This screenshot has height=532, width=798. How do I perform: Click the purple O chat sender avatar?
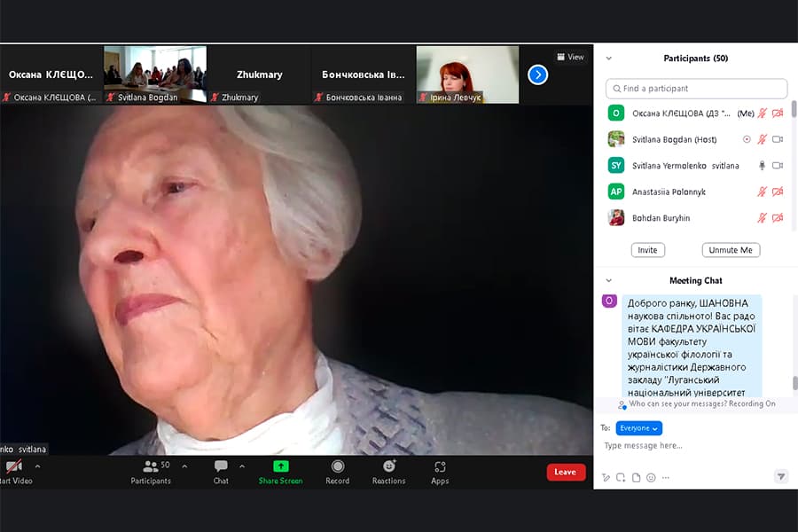point(609,301)
